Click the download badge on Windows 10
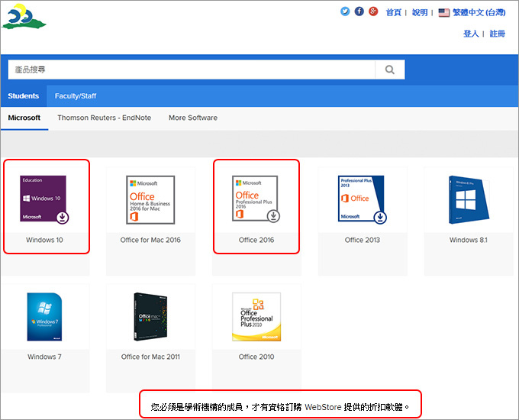 pos(63,218)
